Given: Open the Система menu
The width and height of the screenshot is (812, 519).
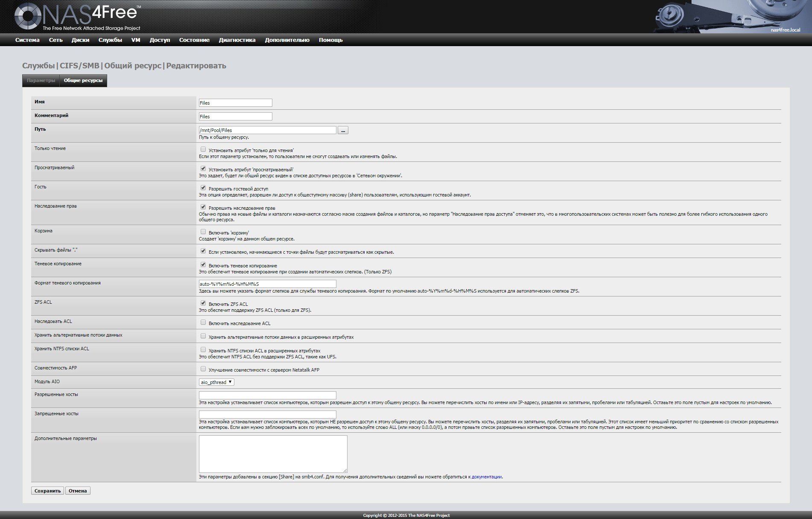Looking at the screenshot, I should (x=27, y=40).
